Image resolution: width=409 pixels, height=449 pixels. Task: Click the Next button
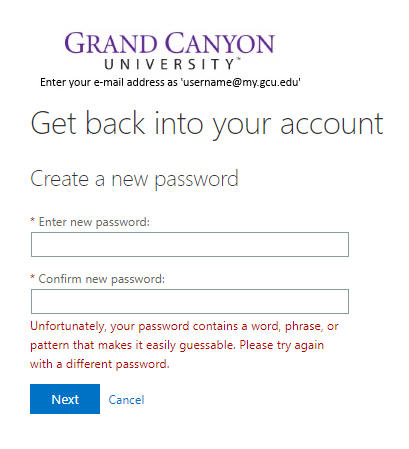65,399
